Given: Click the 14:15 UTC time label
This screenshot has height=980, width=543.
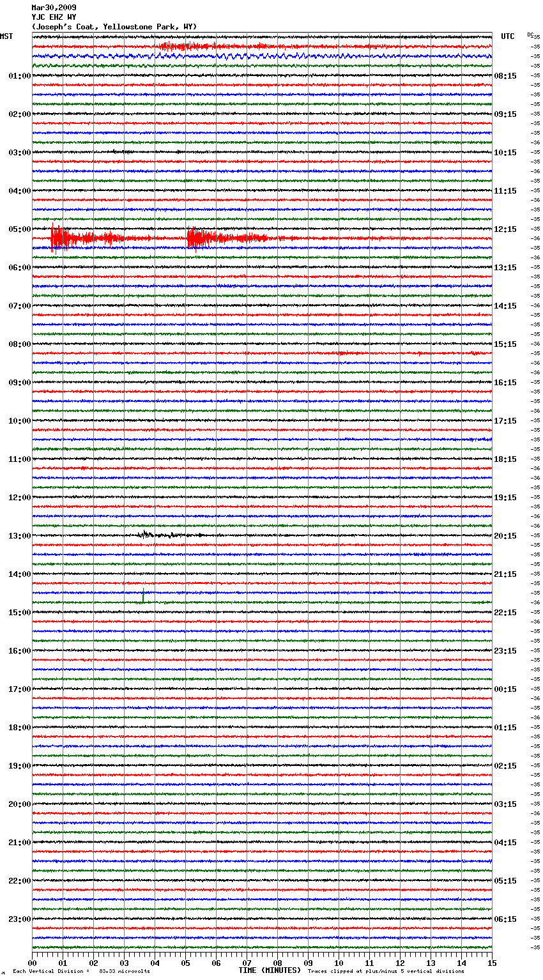Looking at the screenshot, I should [505, 306].
